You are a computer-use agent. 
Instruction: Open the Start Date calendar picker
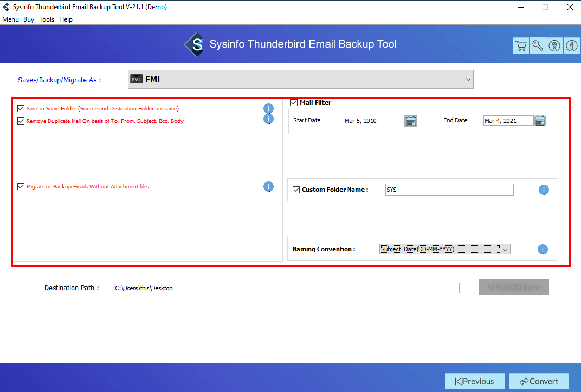[411, 121]
